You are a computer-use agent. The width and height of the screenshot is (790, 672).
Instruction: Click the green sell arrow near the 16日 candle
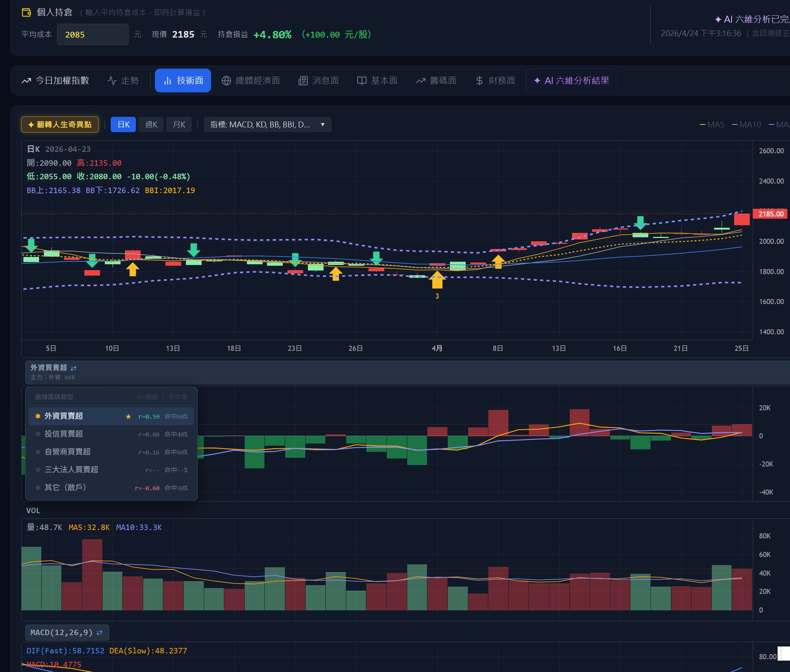coord(640,223)
